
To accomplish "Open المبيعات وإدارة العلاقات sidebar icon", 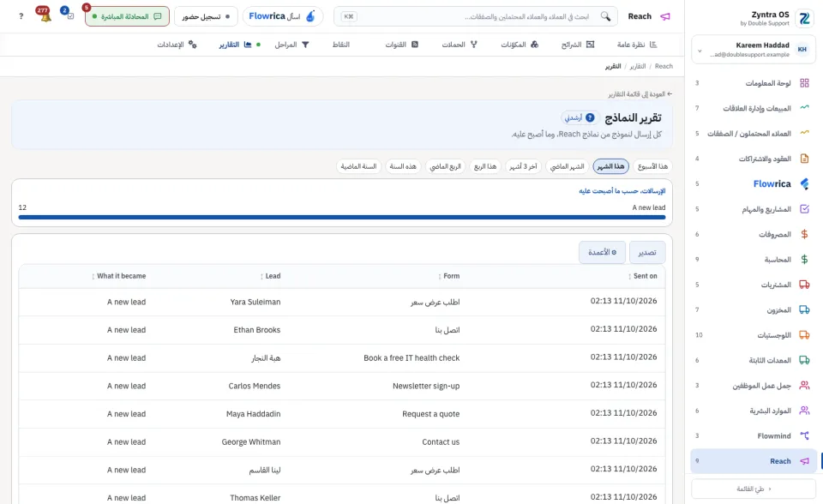I will point(804,108).
